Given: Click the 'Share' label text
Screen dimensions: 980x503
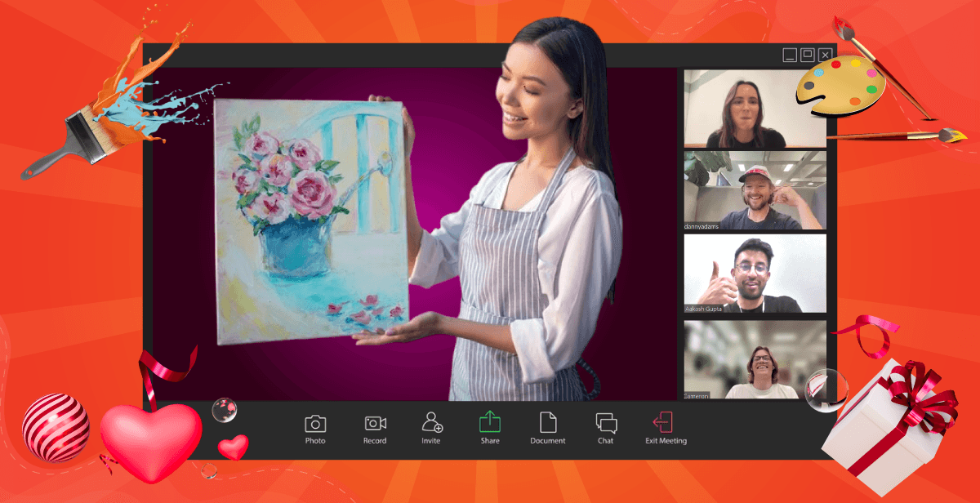Looking at the screenshot, I should 490,441.
